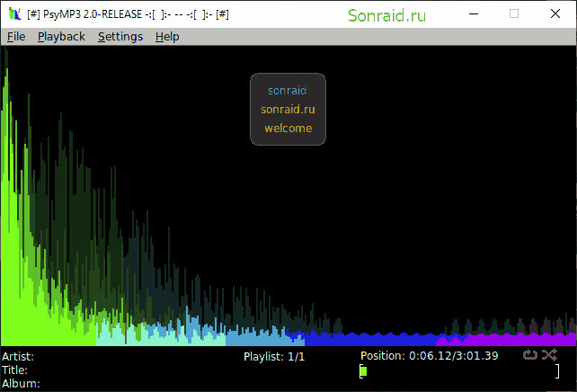Toggle the repeat loop icon
Viewport: 577px width, 392px height.
click(530, 355)
